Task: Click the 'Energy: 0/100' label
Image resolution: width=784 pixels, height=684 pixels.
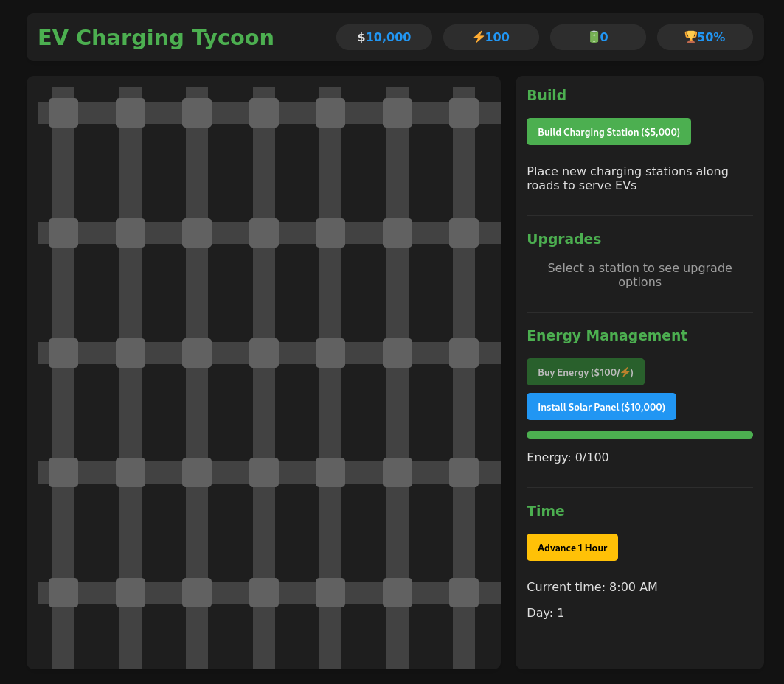Action: point(567,457)
